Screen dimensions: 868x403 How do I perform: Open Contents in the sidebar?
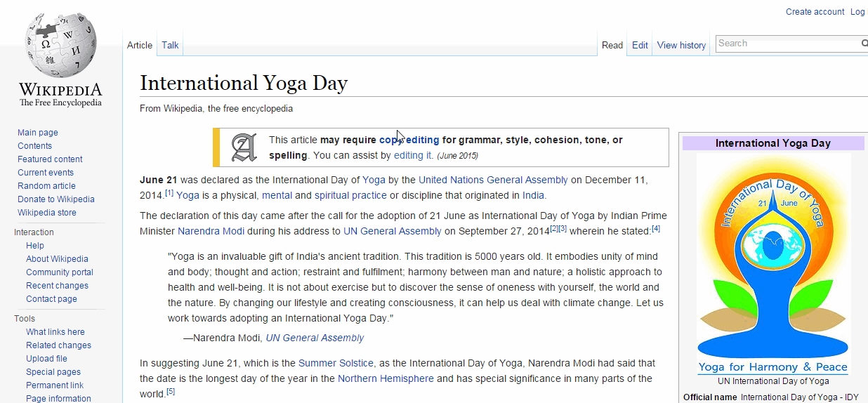34,146
